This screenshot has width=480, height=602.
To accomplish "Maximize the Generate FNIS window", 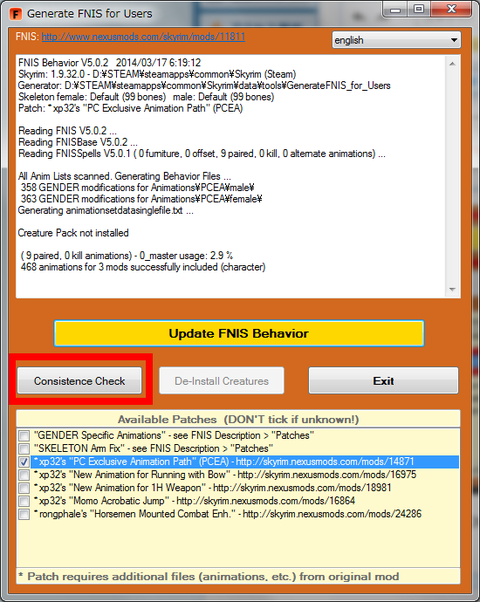I will pyautogui.click(x=419, y=9).
